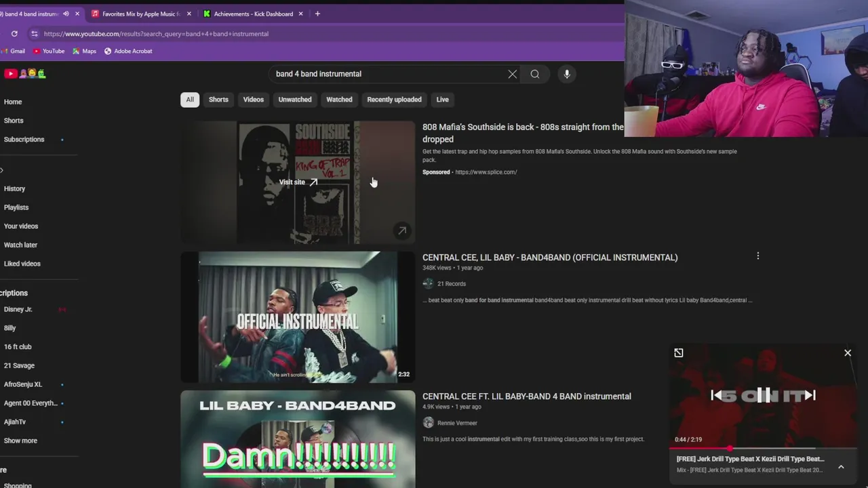Open CENTRAL CEE, LIL BABY BAND4BAND official instrumental title
This screenshot has height=488, width=868.
550,258
